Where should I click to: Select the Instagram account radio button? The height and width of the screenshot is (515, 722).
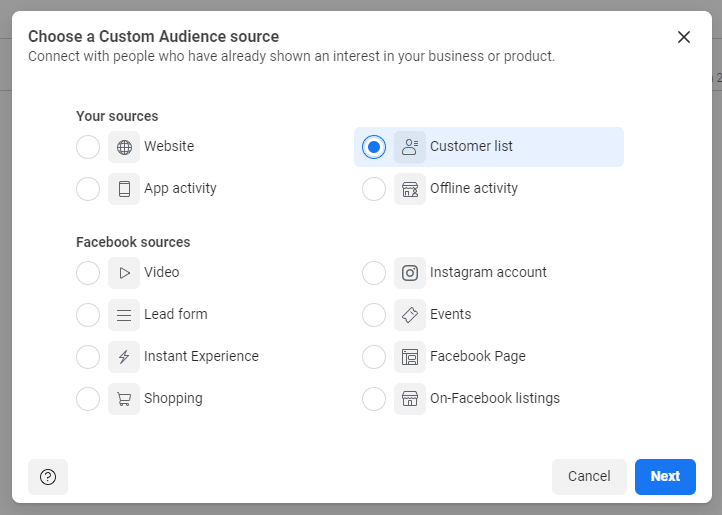point(374,273)
